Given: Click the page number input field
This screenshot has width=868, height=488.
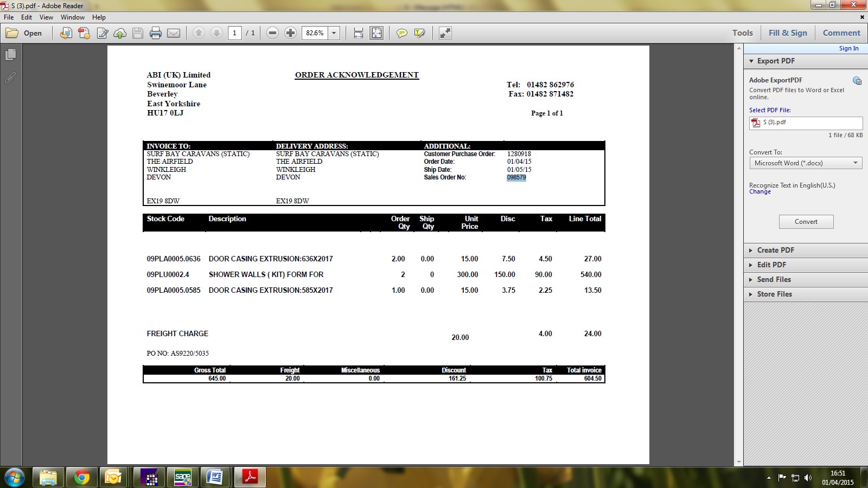Looking at the screenshot, I should [x=234, y=33].
